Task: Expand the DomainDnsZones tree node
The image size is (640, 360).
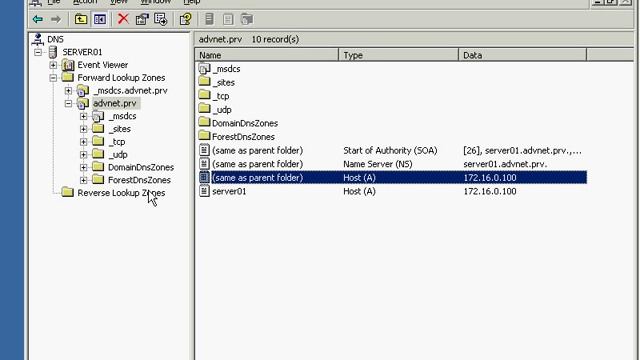Action: coord(83,167)
